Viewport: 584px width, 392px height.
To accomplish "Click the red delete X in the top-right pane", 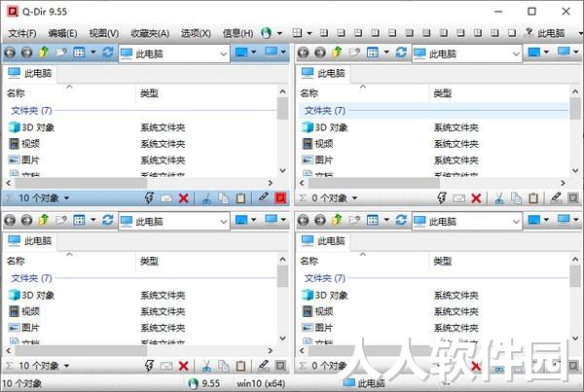I will click(476, 198).
